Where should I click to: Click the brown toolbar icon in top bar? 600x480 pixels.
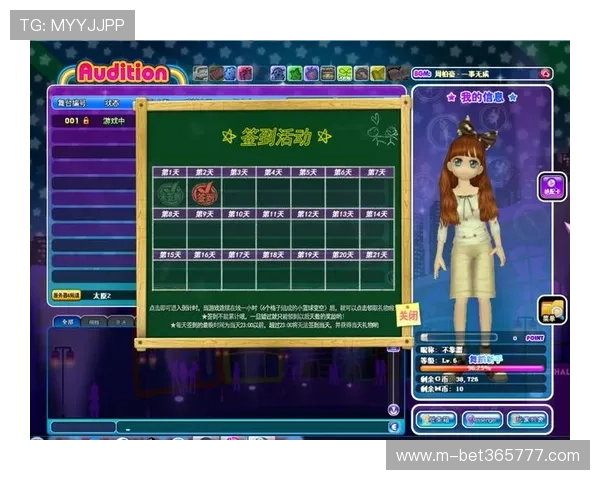pos(215,73)
